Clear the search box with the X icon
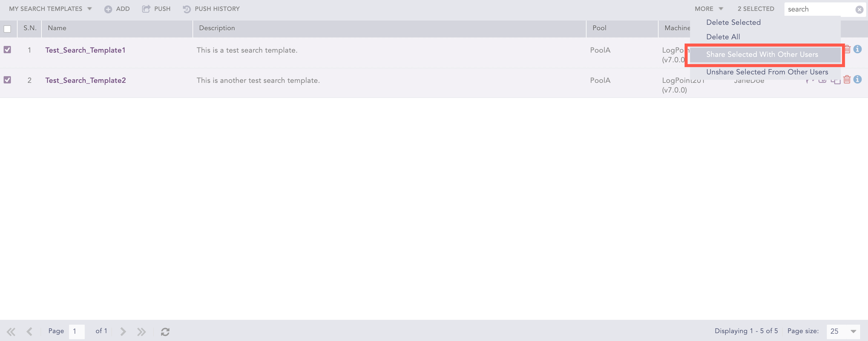 coord(859,9)
